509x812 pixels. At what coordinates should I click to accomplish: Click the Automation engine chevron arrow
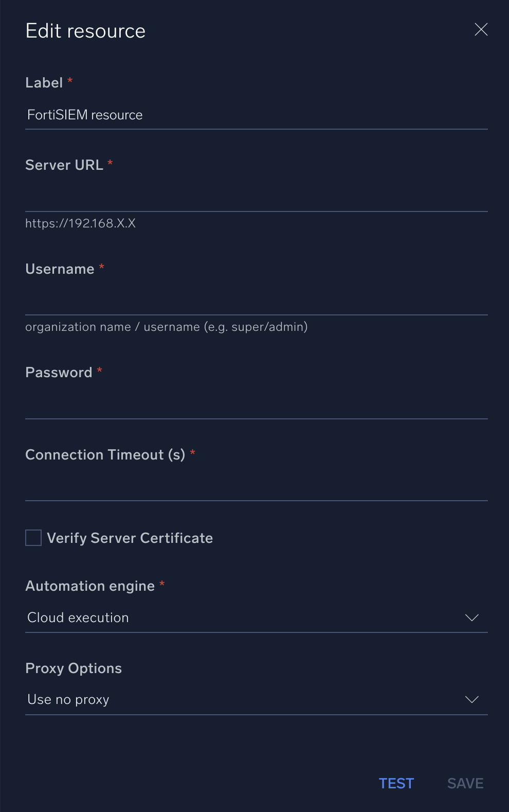click(x=471, y=617)
